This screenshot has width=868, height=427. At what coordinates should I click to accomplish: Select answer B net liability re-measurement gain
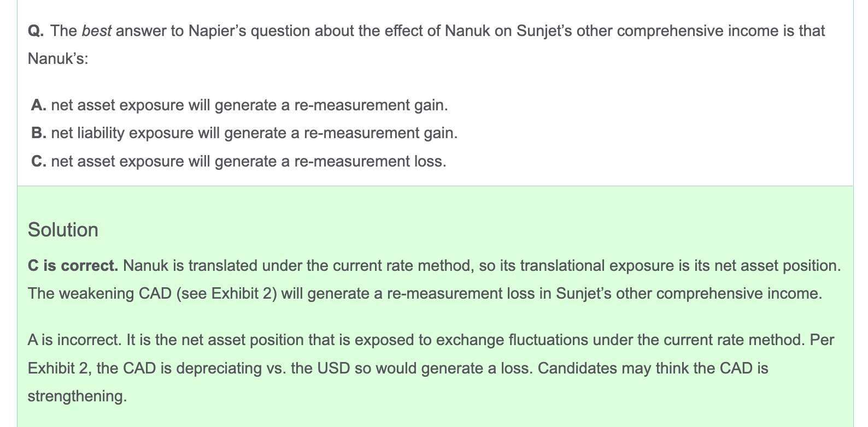[x=244, y=133]
